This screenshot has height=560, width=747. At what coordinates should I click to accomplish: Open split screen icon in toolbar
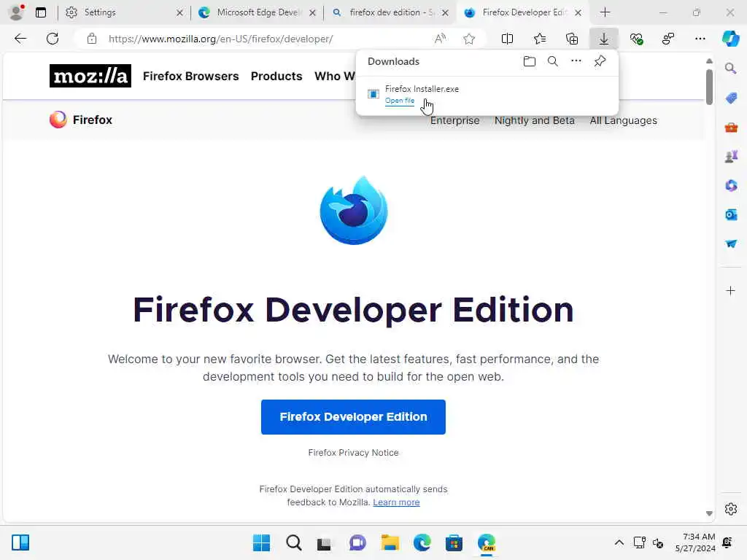508,39
